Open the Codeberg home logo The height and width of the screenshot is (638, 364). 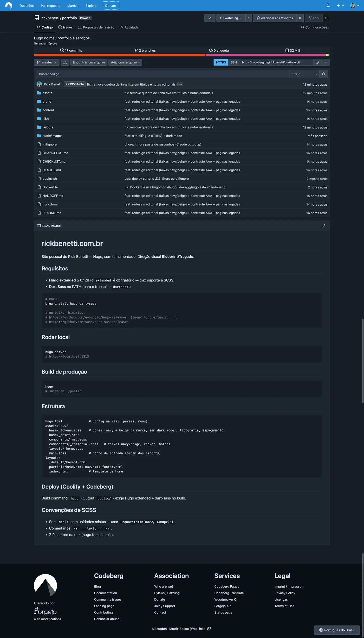click(9, 5)
